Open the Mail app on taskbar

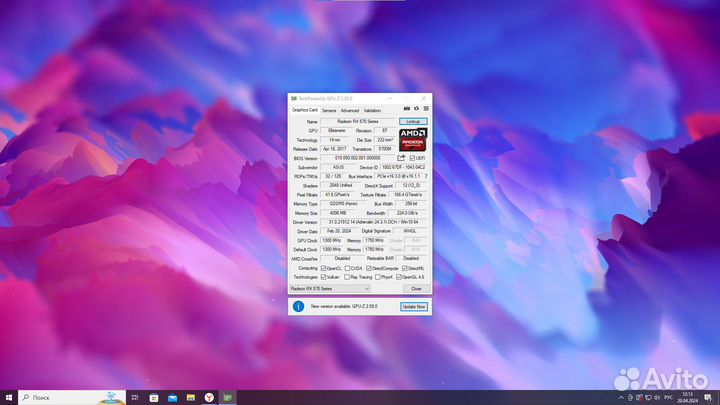pyautogui.click(x=172, y=397)
